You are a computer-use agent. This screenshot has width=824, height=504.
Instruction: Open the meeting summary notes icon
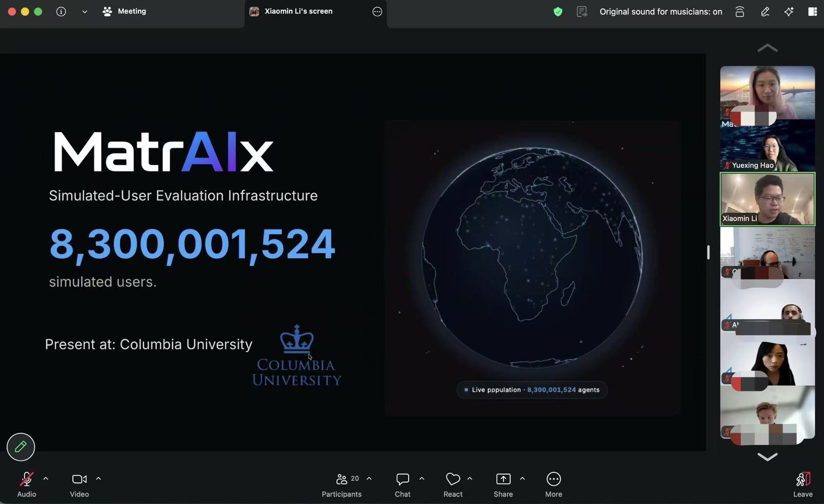pos(582,12)
